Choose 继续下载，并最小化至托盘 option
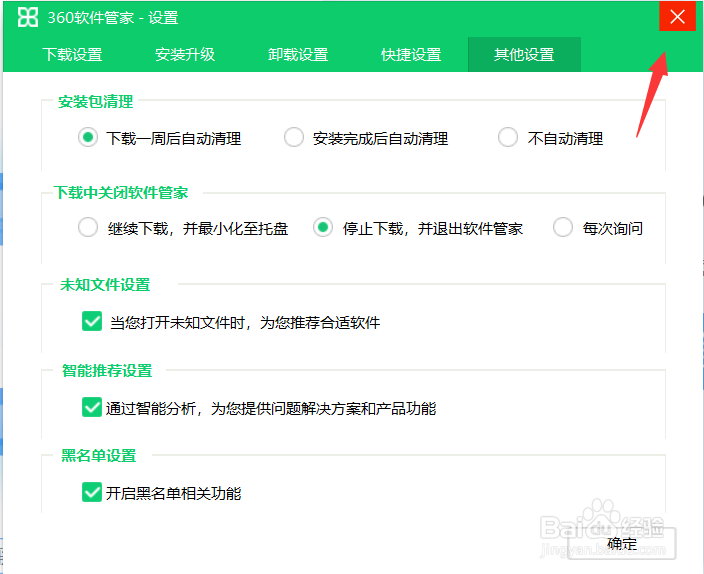 (88, 227)
